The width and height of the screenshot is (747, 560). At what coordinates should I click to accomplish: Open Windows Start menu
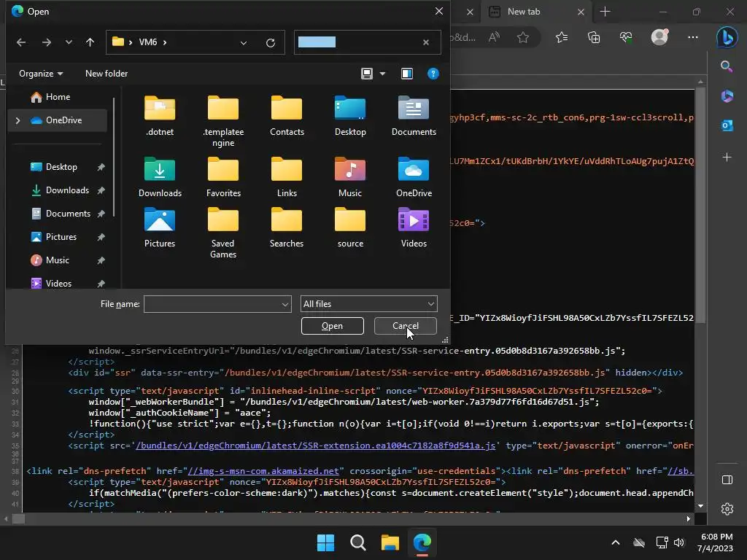coord(325,542)
